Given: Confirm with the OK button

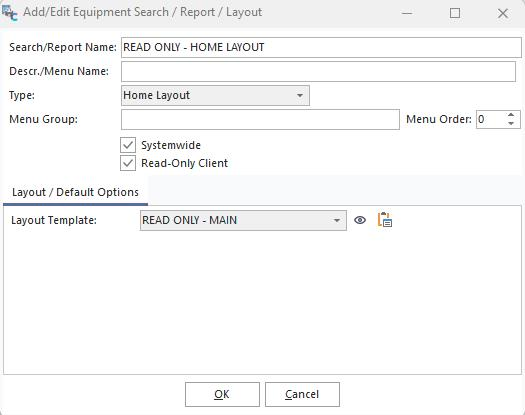Looking at the screenshot, I should tap(222, 394).
